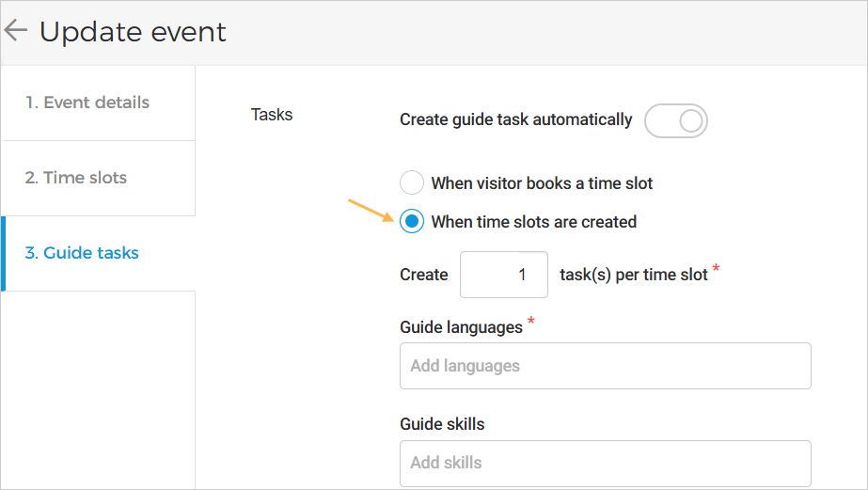
Task: Click the Guide languages field label
Action: tap(461, 327)
